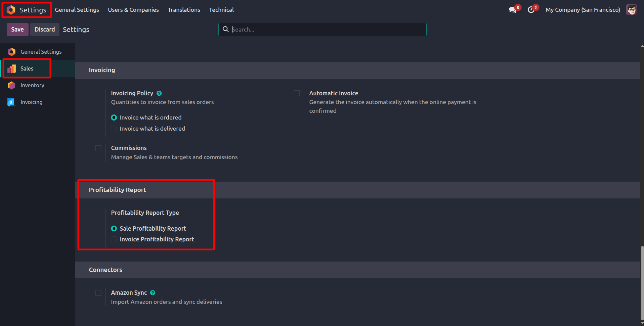Open the Technical menu
644x326 pixels.
[x=221, y=10]
